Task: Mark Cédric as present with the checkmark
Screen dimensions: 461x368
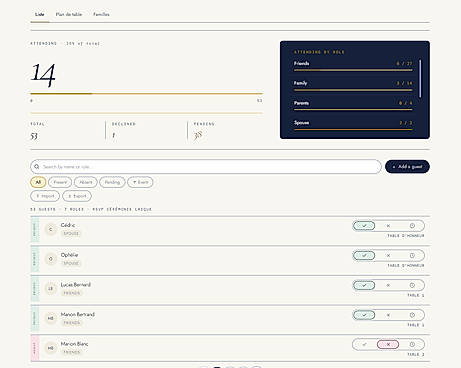Action: click(x=364, y=226)
